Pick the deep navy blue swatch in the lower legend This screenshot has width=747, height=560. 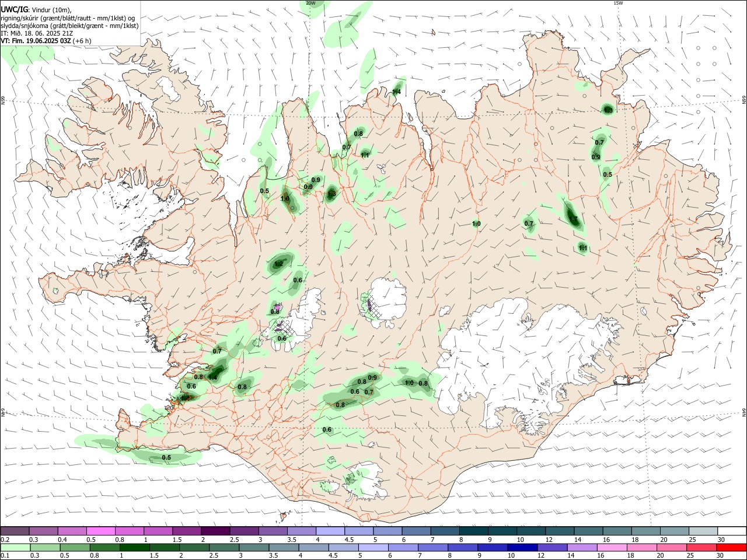(521, 547)
